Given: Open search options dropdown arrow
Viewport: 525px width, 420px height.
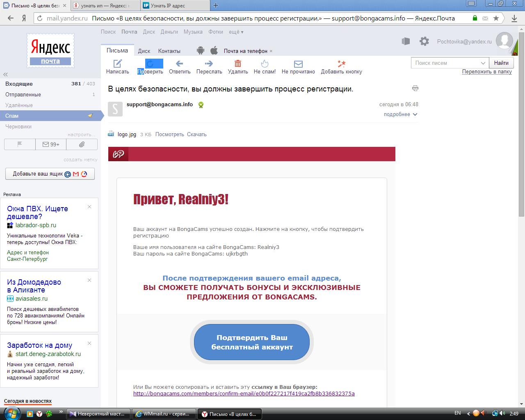Looking at the screenshot, I should click(483, 63).
